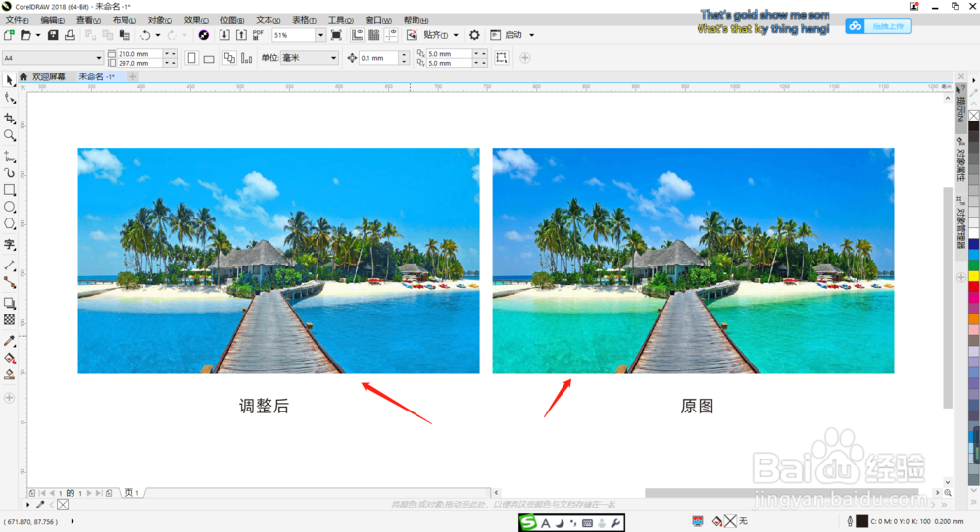This screenshot has height=532, width=980.
Task: Select the Color Eyedropper tool
Action: pyautogui.click(x=10, y=341)
